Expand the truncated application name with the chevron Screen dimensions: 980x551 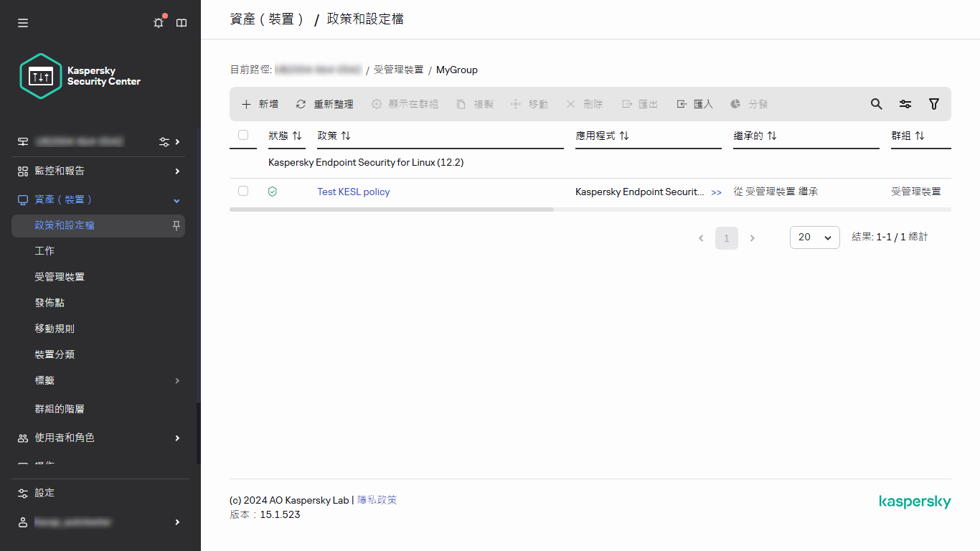(717, 192)
